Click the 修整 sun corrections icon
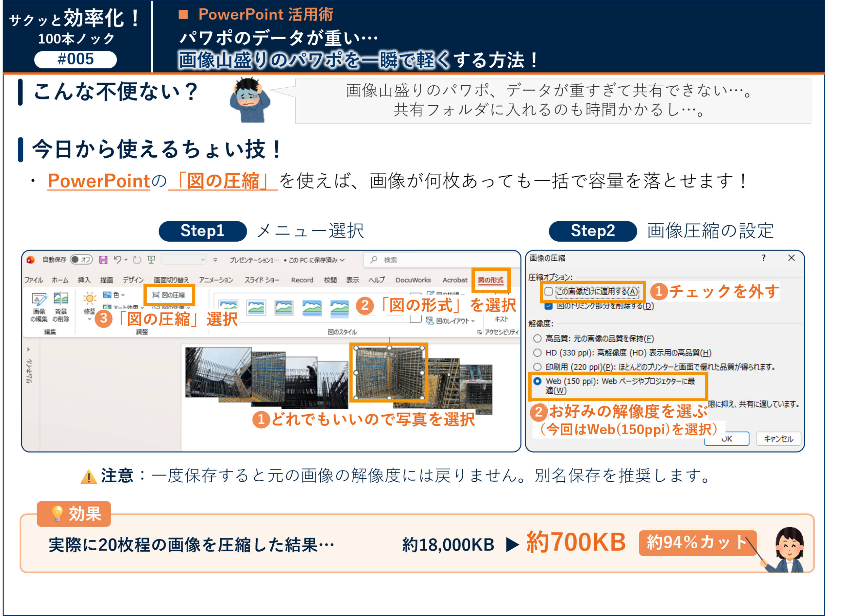This screenshot has width=867, height=616. pos(89,299)
